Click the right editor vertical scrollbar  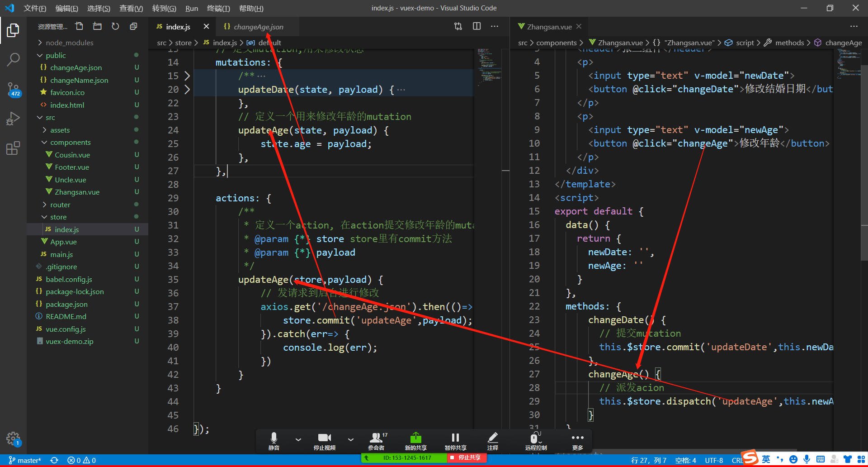point(864,163)
